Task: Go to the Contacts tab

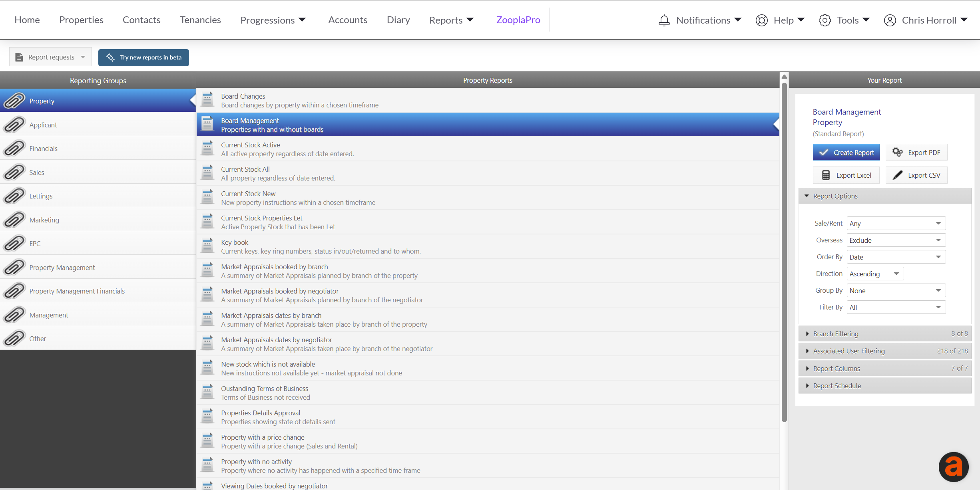Action: [x=141, y=20]
